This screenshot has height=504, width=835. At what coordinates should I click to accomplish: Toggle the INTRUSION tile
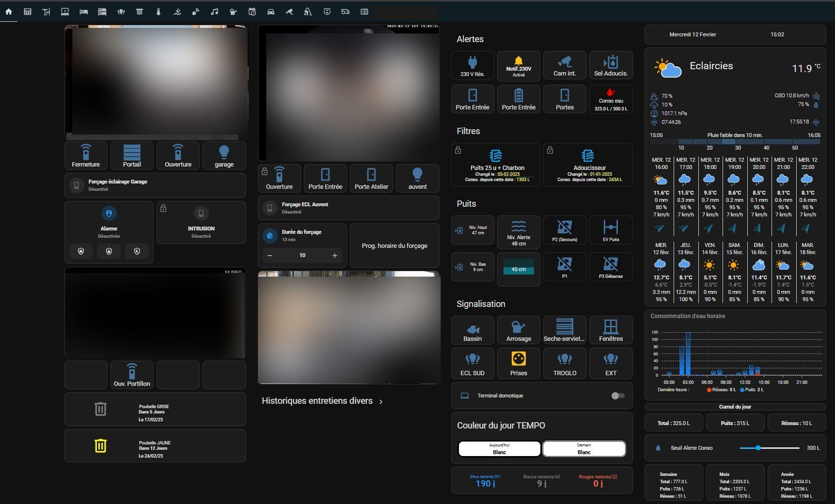coord(201,223)
